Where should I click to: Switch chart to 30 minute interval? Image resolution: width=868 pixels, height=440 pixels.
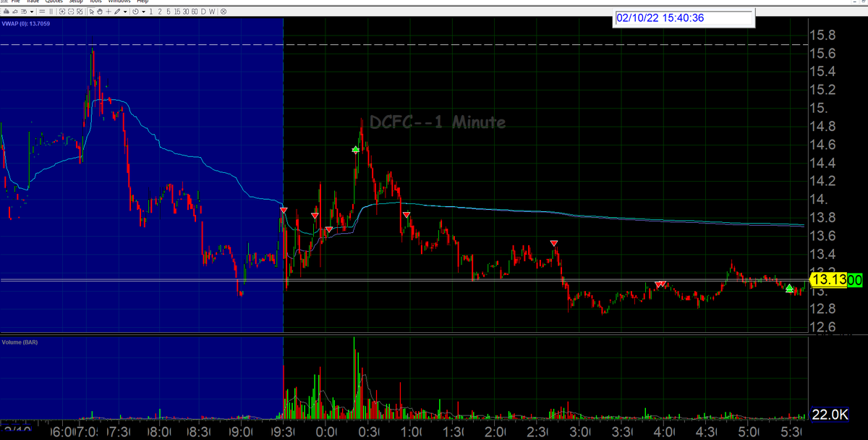[x=186, y=12]
